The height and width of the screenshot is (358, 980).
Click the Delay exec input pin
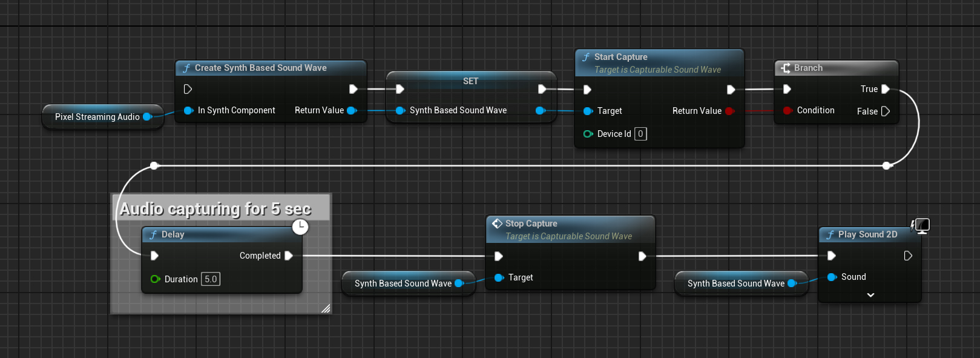[155, 256]
